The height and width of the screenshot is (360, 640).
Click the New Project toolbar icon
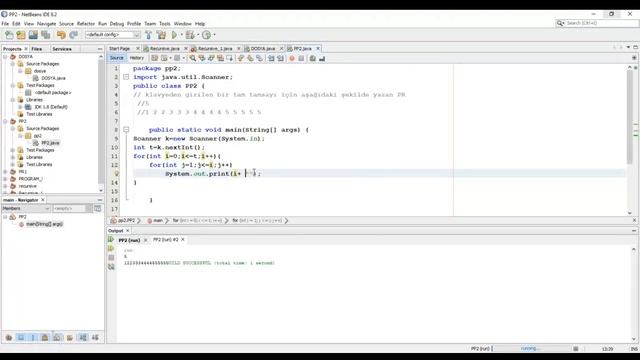tap(21, 35)
